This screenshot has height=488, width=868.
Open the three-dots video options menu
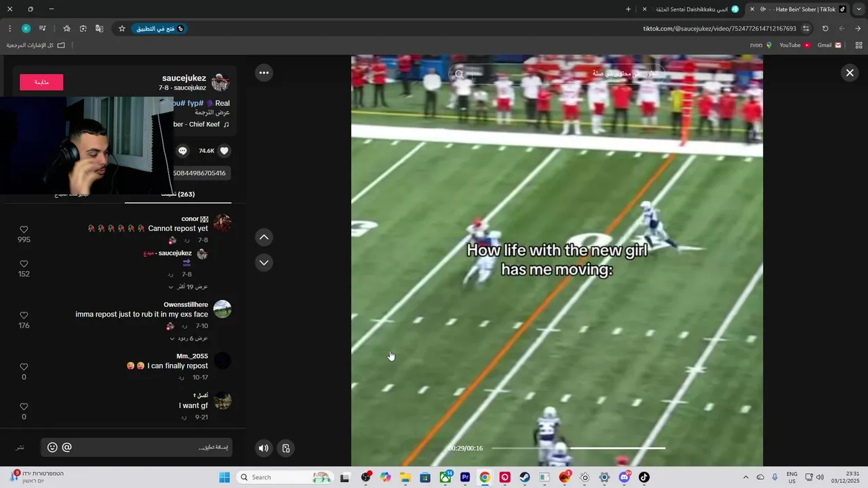(x=264, y=73)
